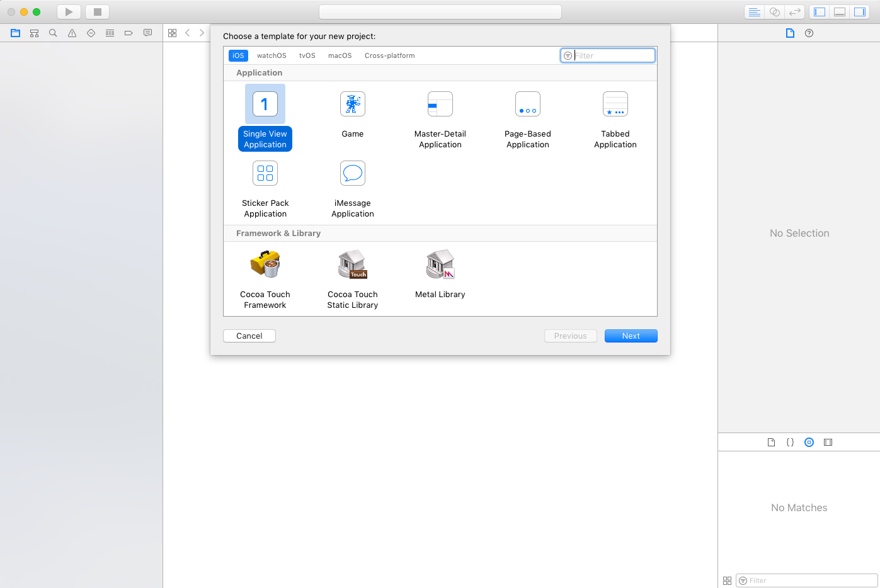
Task: Open the Symbol navigator
Action: 35,33
